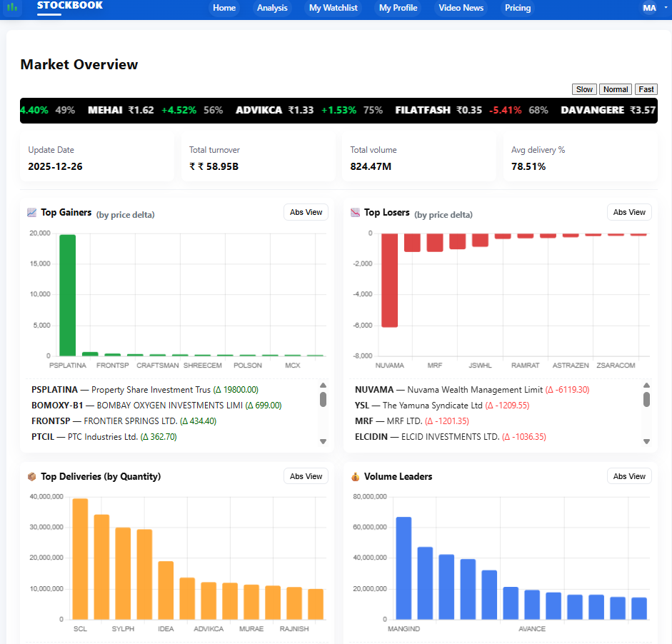The height and width of the screenshot is (644, 672).
Task: Click the AVANCE axis label
Action: (532, 629)
